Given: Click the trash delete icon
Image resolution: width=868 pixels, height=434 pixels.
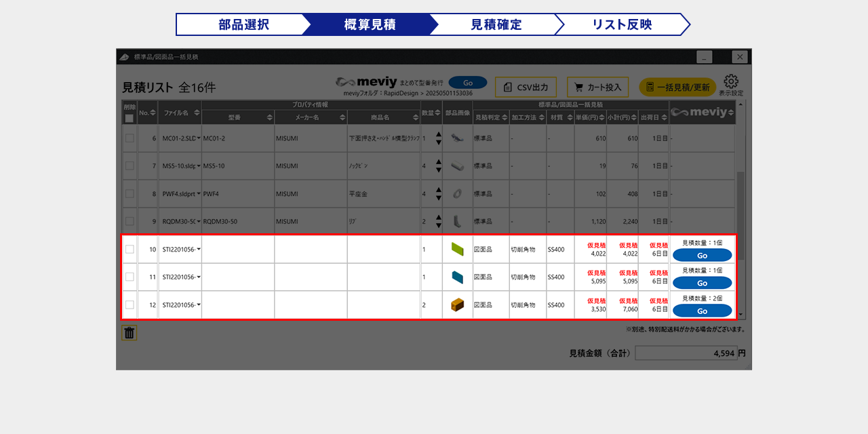Looking at the screenshot, I should coord(130,333).
